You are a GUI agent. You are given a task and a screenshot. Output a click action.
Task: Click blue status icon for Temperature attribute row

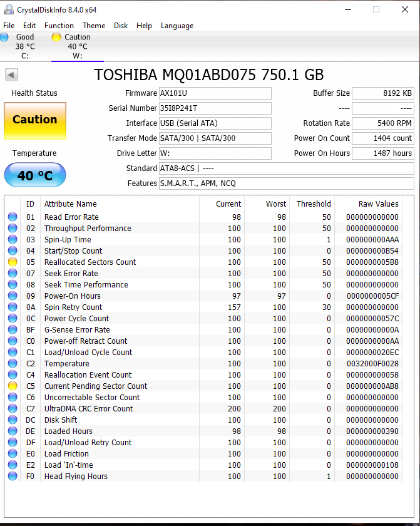(x=13, y=363)
